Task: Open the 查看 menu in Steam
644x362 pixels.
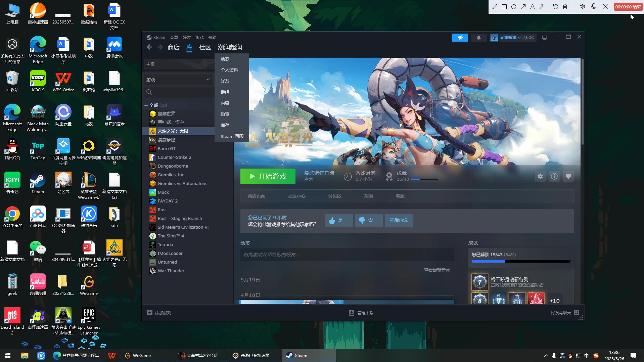Action: (174, 38)
